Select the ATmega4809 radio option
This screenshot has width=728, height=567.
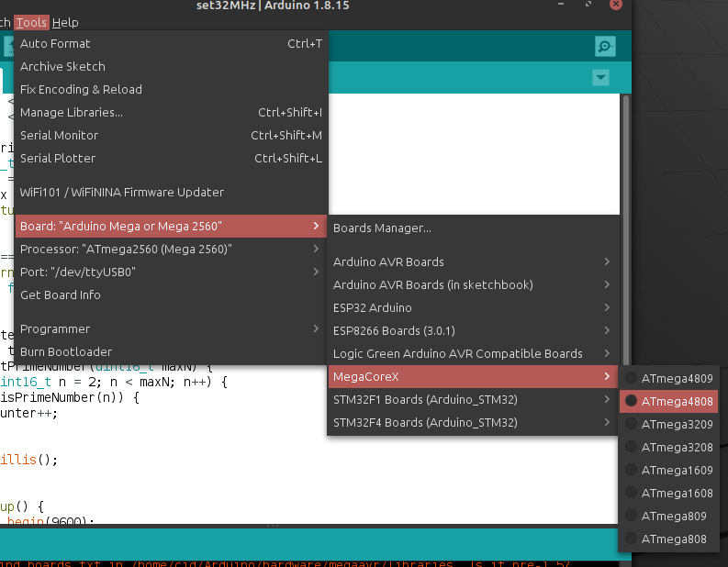(x=669, y=378)
